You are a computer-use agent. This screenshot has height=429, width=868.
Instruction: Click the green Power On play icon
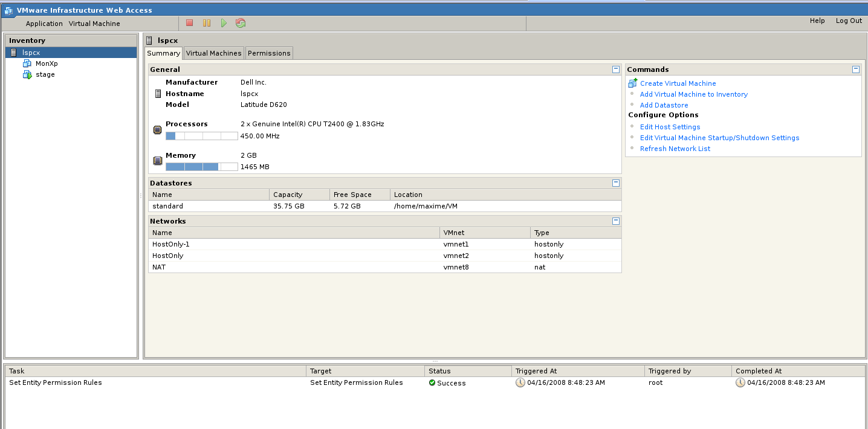(224, 23)
